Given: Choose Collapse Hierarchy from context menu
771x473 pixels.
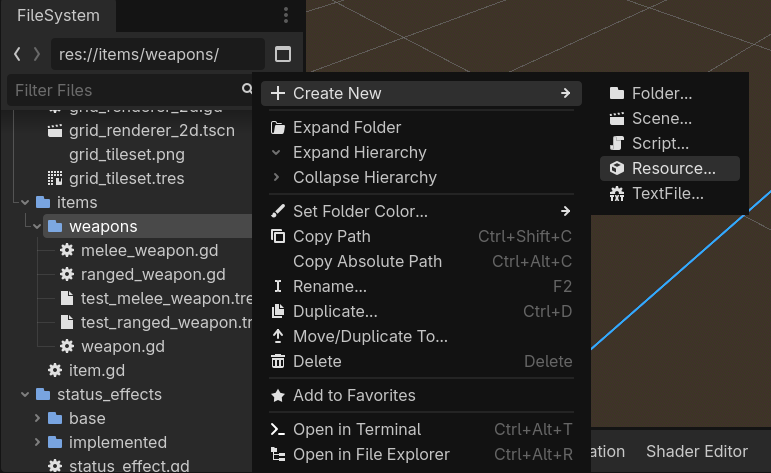Looking at the screenshot, I should pos(421,177).
